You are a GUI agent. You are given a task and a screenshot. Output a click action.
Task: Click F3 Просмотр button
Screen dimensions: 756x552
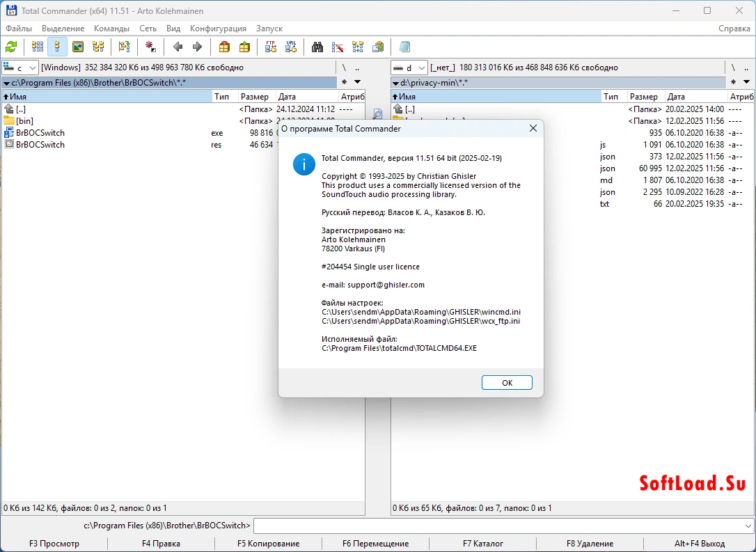(x=54, y=544)
